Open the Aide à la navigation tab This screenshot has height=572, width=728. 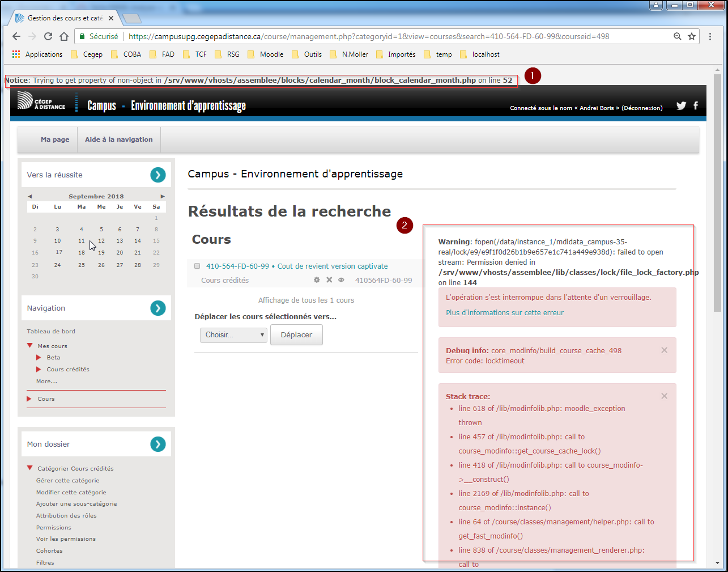click(119, 139)
